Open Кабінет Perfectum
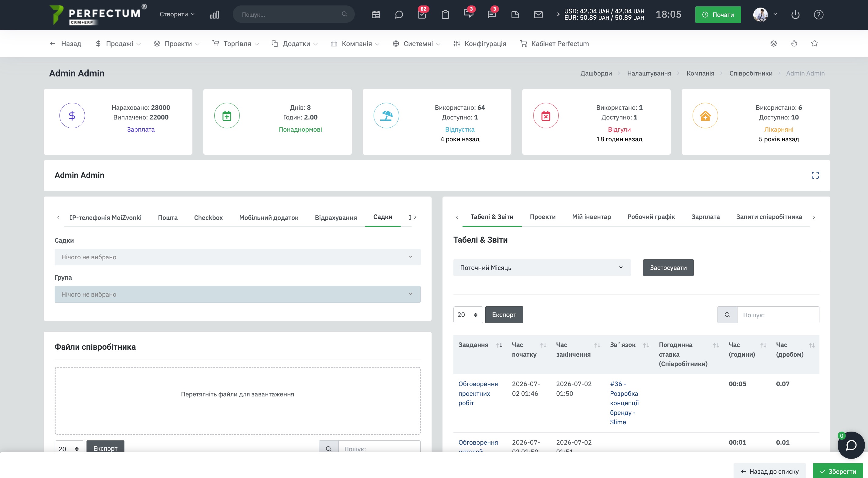Image resolution: width=868 pixels, height=478 pixels. (554, 44)
